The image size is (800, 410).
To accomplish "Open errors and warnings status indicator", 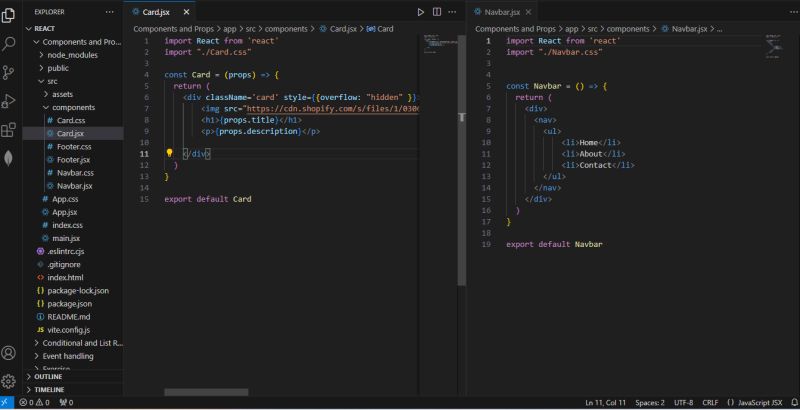I will [34, 402].
